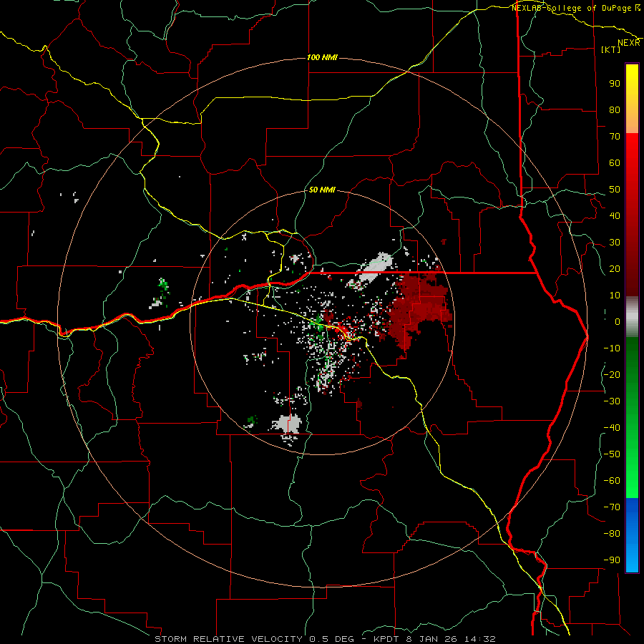The width and height of the screenshot is (644, 644).
Task: Click the 40 value on velocity scale
Action: (615, 215)
